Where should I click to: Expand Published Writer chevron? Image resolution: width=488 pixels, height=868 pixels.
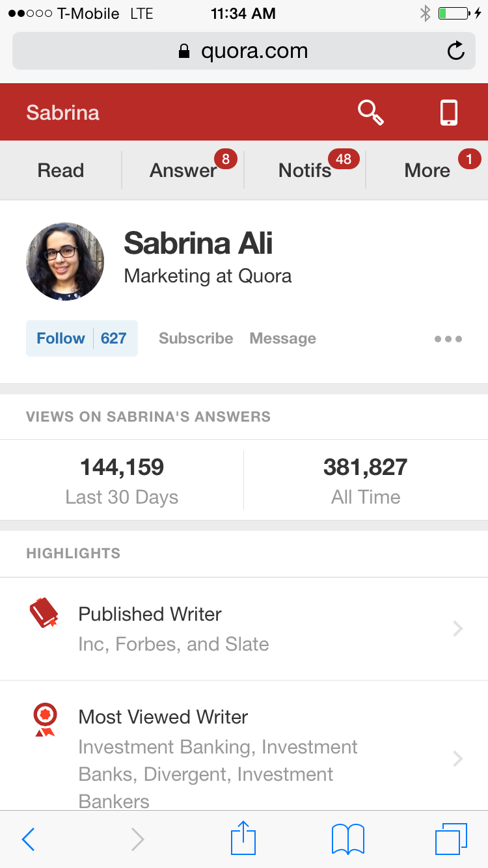pyautogui.click(x=458, y=629)
